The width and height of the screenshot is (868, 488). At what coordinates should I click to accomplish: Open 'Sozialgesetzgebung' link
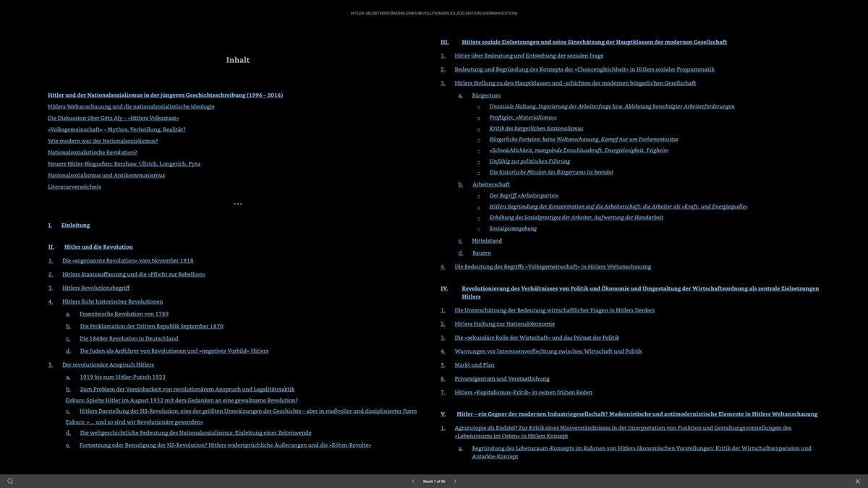coord(513,228)
